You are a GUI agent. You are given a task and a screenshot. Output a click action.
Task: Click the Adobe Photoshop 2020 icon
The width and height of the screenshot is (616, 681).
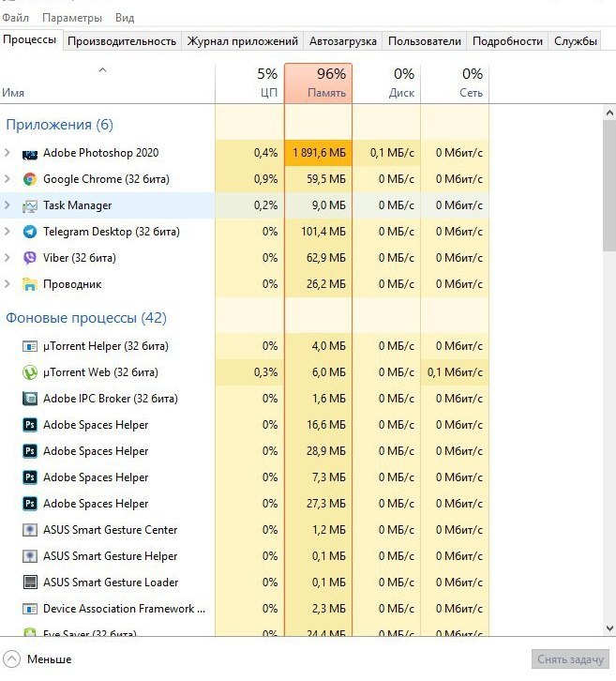pos(29,154)
